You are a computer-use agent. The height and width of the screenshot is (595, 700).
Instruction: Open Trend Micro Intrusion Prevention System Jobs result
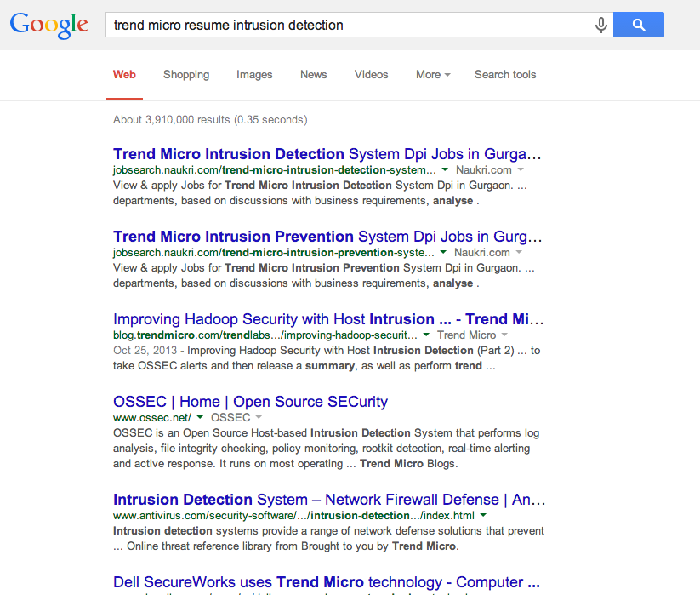point(327,237)
